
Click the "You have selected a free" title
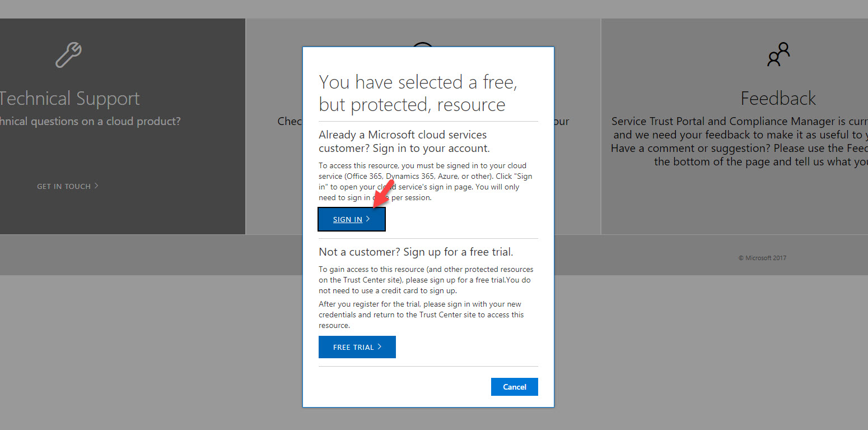point(418,93)
